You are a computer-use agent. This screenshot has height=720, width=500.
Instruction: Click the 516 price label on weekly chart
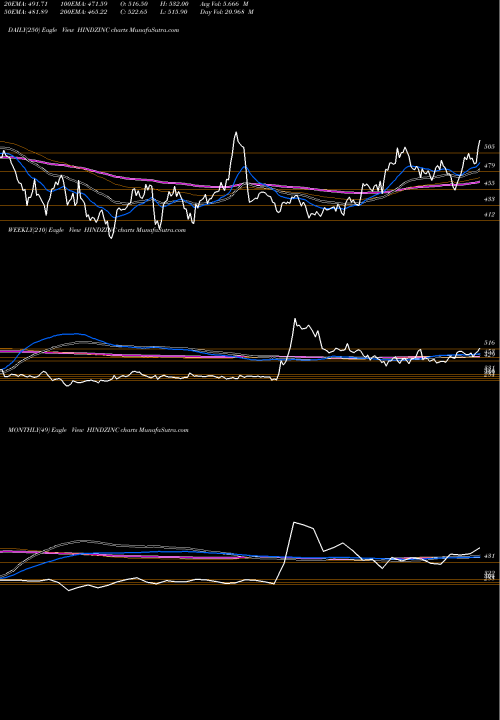(x=489, y=343)
